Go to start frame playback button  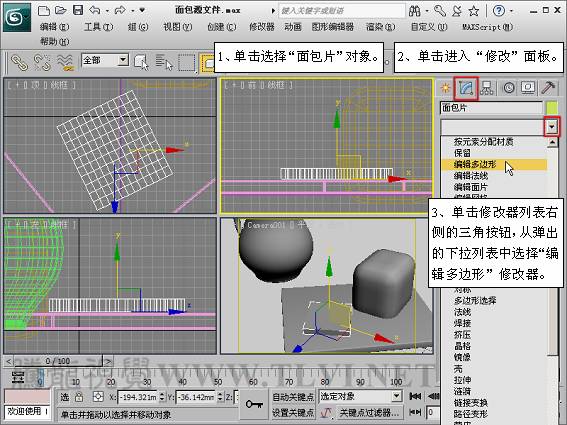tap(415, 397)
